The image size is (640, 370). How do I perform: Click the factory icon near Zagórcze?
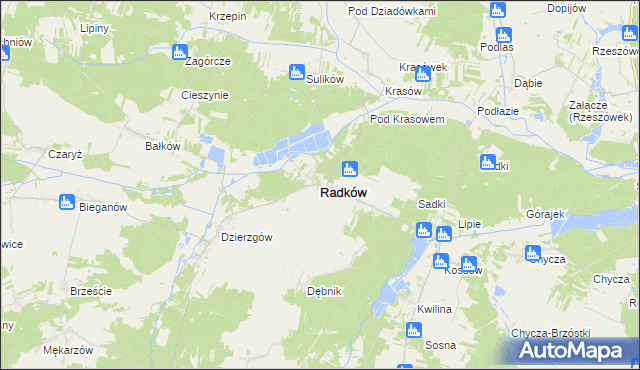click(180, 52)
